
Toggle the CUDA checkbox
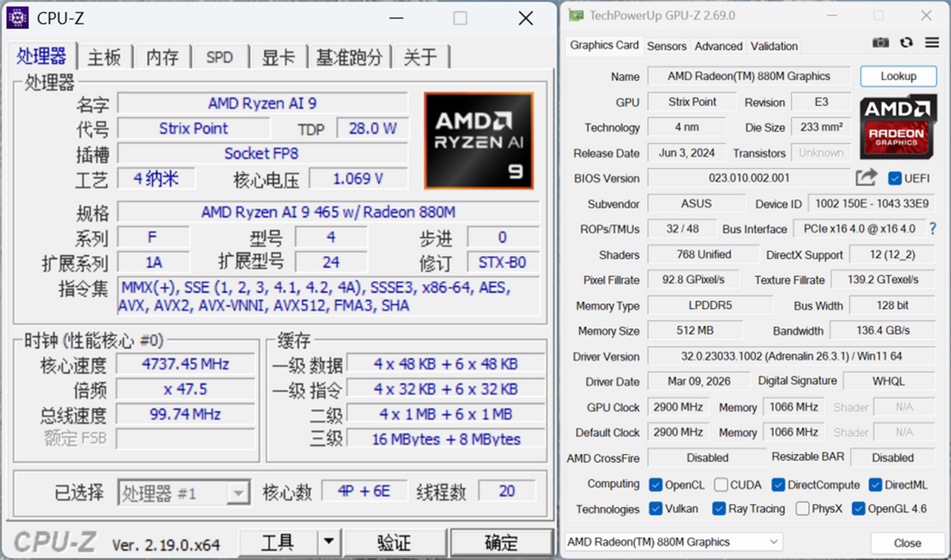(720, 485)
